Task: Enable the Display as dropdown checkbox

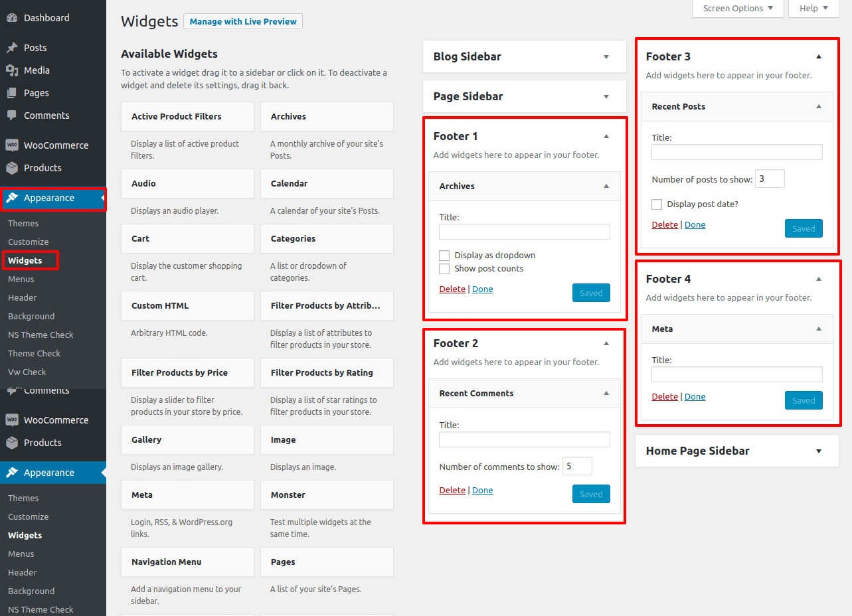Action: click(444, 256)
